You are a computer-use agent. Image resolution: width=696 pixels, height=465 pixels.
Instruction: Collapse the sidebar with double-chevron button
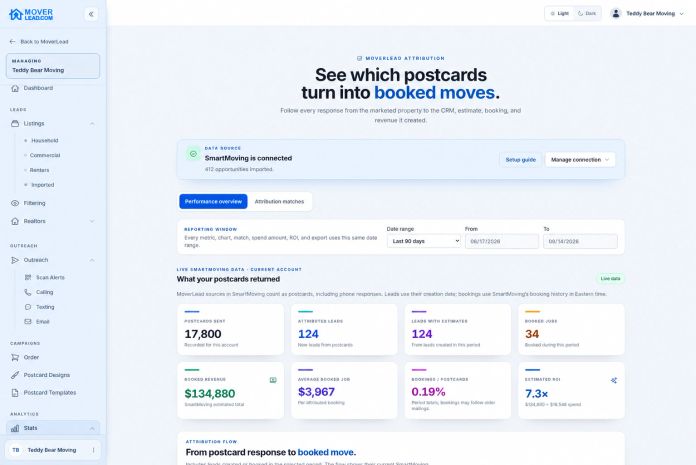coord(91,14)
